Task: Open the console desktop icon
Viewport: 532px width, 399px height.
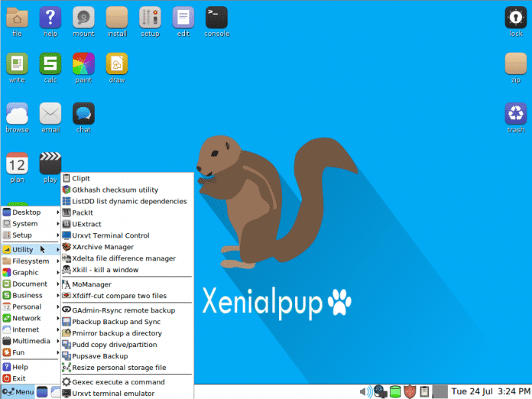Action: 216,18
